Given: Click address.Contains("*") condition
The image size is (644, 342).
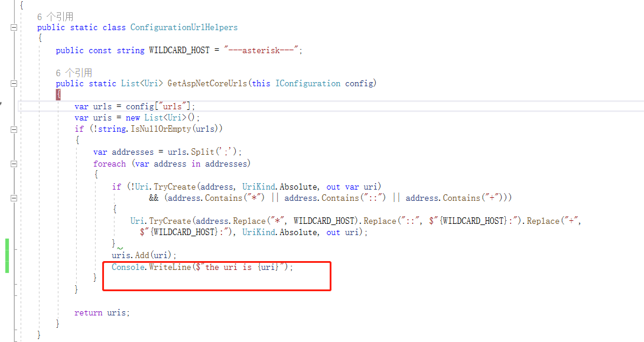Looking at the screenshot, I should coord(216,198).
